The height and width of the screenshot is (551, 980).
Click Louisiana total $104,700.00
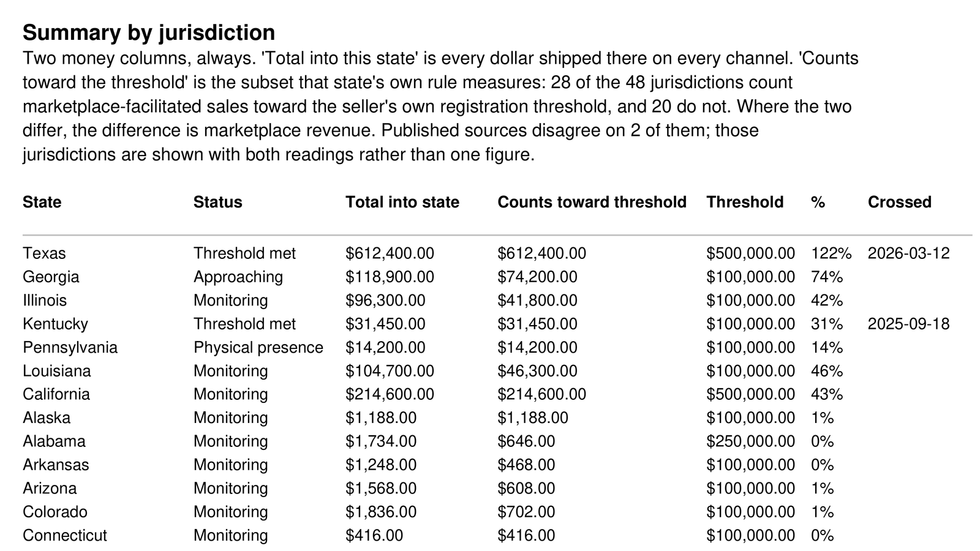pos(390,371)
